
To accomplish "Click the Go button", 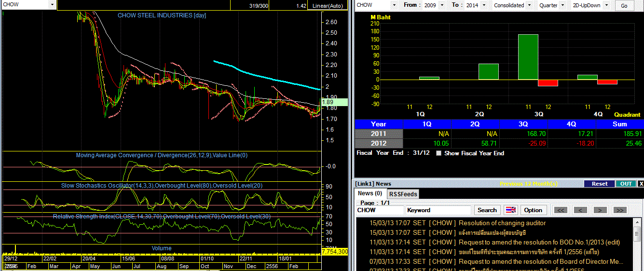I will tap(624, 6).
